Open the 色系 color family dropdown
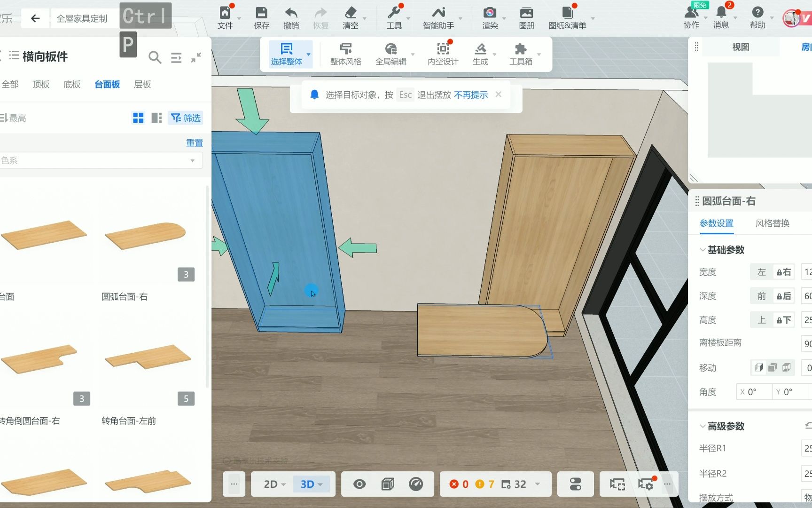This screenshot has height=508, width=812. [101, 160]
